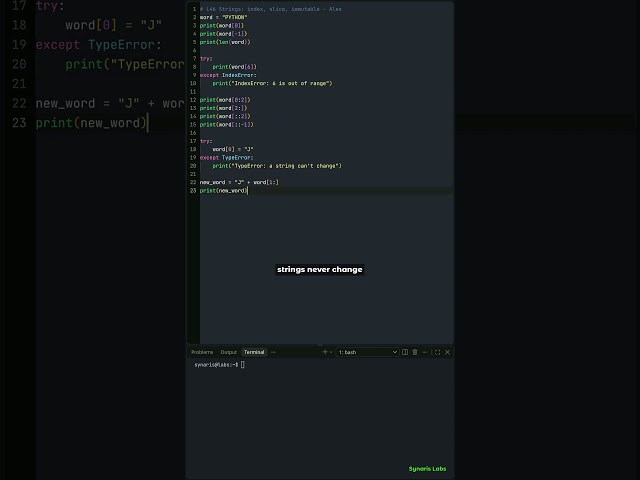Click the print(word[2:]) line
The height and width of the screenshot is (480, 640).
[223, 108]
